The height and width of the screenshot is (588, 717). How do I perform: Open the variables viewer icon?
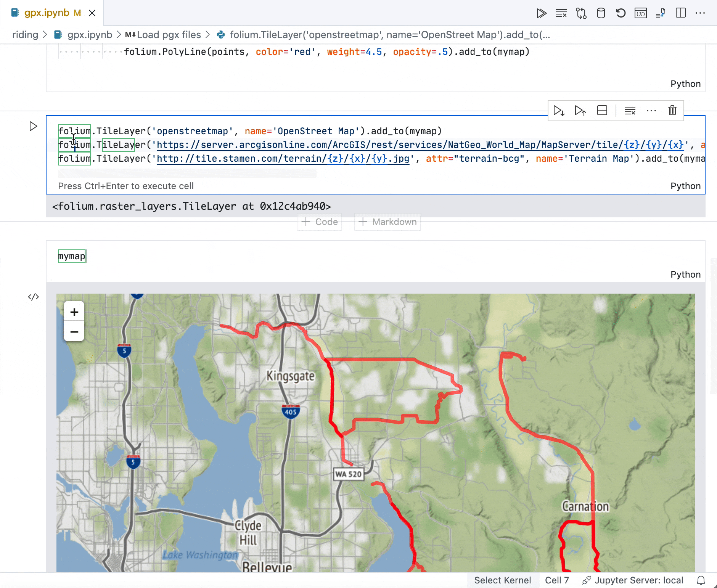click(x=640, y=13)
